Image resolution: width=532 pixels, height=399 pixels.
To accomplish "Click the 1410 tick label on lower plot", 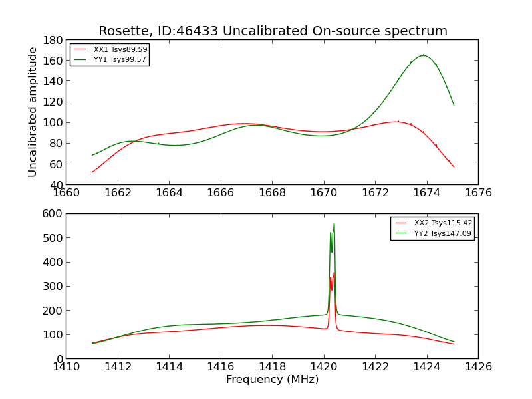I will [66, 367].
